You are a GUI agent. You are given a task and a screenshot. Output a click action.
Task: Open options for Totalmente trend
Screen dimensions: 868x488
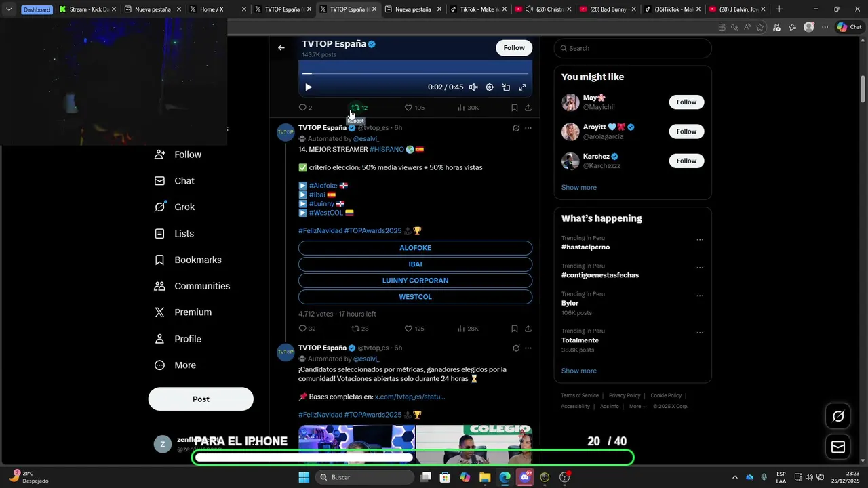pos(700,333)
